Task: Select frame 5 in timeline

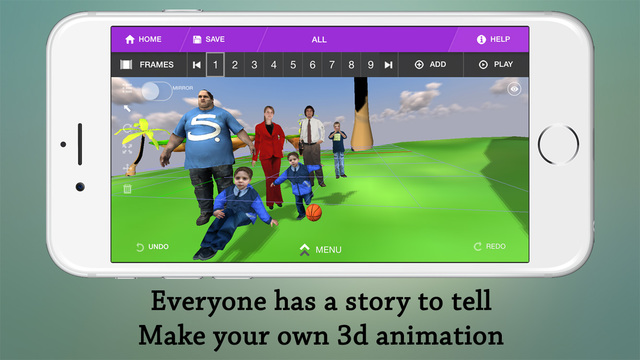Action: click(x=293, y=65)
